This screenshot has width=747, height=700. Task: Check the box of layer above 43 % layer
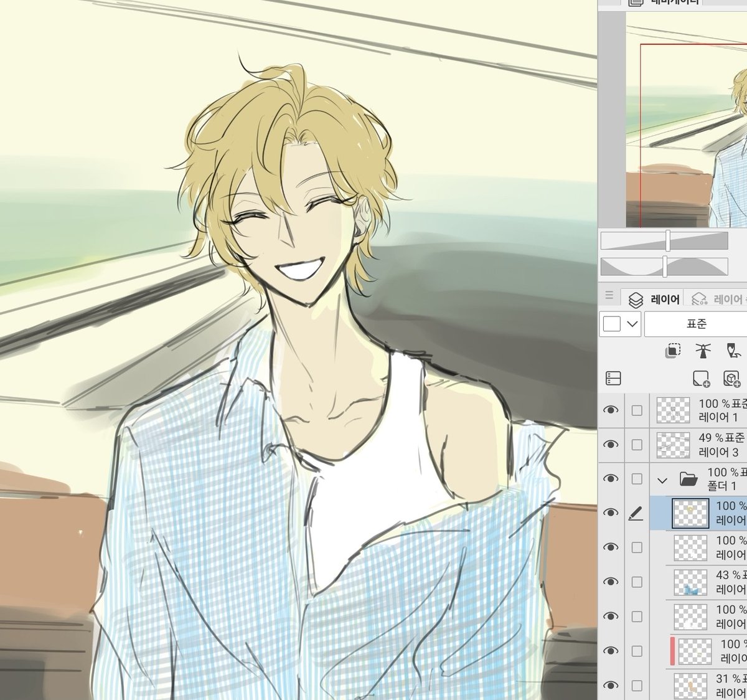[636, 547]
